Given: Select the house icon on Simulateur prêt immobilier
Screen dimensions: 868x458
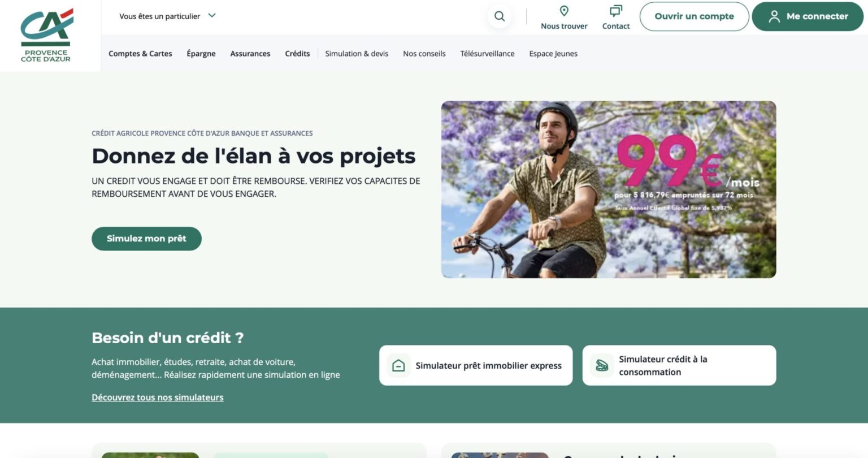Looking at the screenshot, I should coord(397,365).
